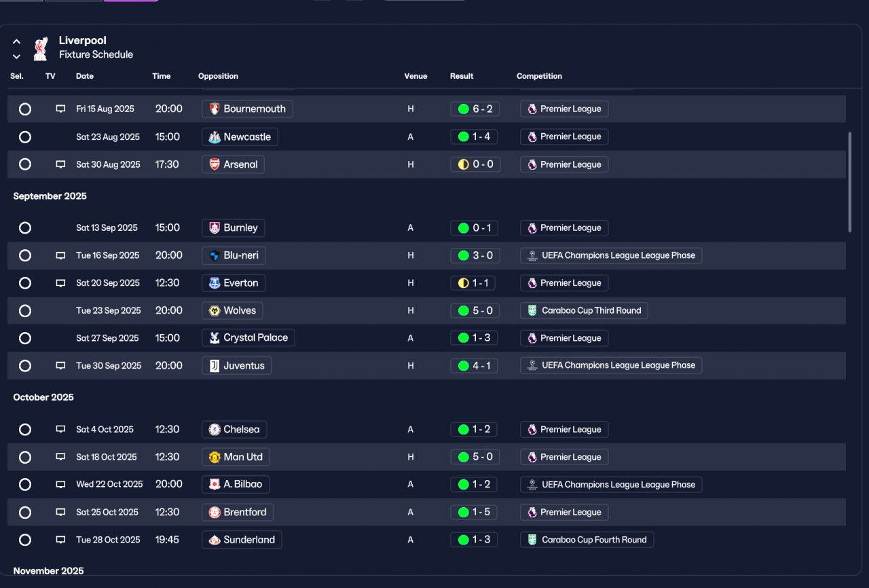
Task: Click TV icon on the Everton fixture row
Action: pos(60,283)
